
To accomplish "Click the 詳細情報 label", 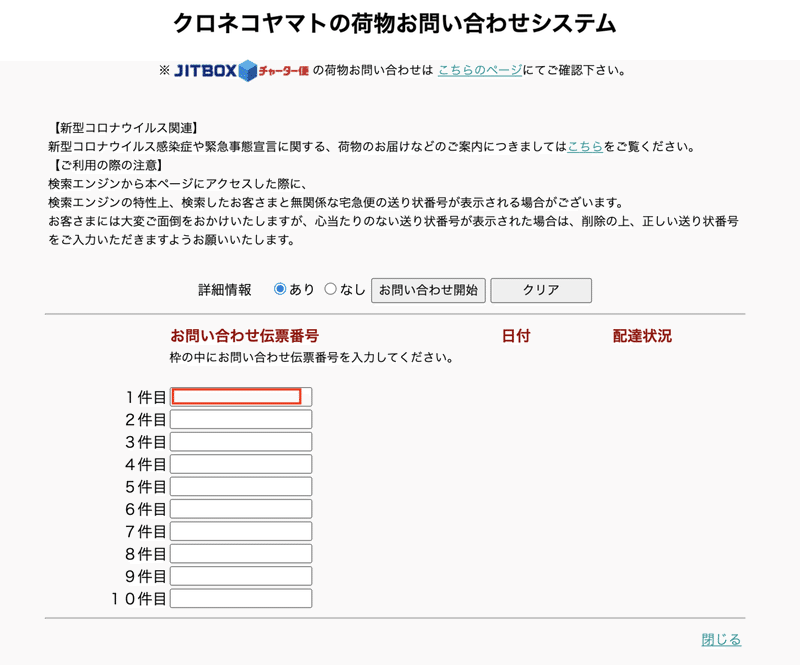I will click(224, 290).
